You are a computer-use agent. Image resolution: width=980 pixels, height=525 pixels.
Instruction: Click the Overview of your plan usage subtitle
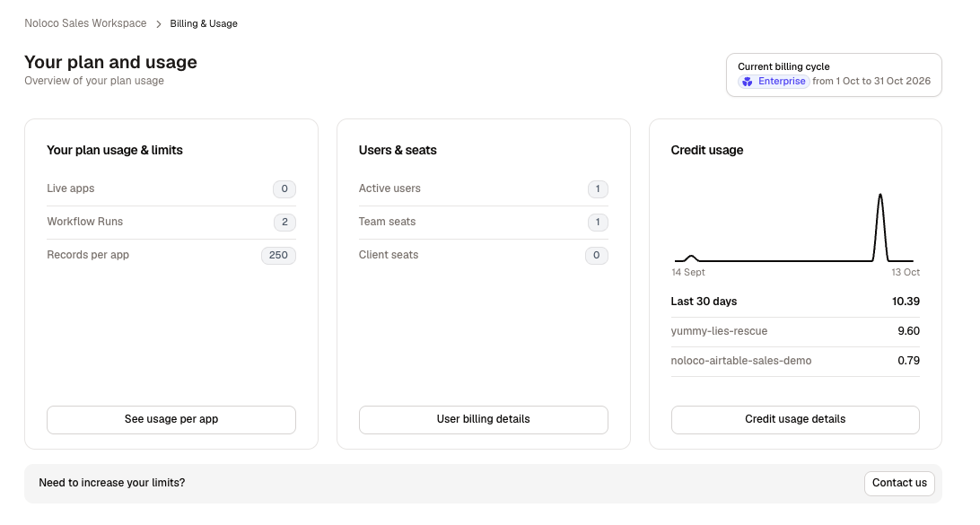(94, 81)
